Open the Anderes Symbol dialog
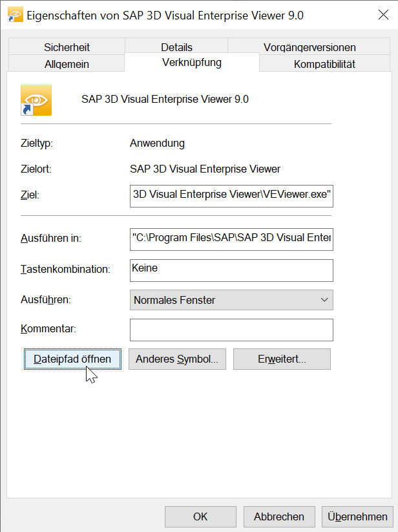 click(177, 359)
